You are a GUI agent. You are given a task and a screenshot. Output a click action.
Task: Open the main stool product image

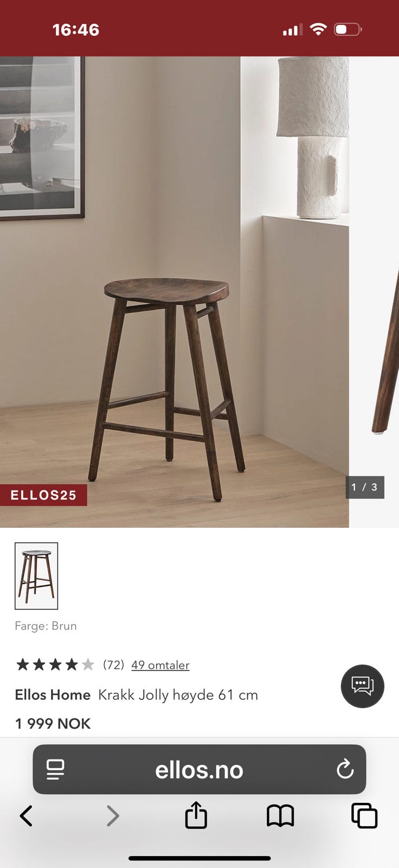pos(174,292)
